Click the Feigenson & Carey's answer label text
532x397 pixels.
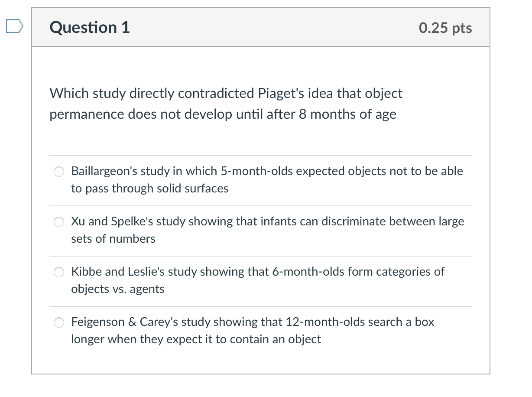point(253,331)
